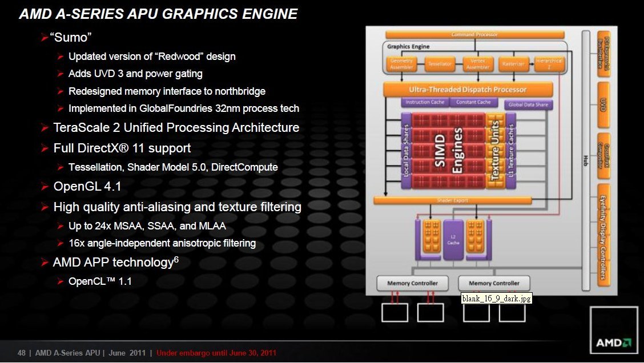Click '16x angle-independent anisotropic filtering' line

(x=162, y=243)
